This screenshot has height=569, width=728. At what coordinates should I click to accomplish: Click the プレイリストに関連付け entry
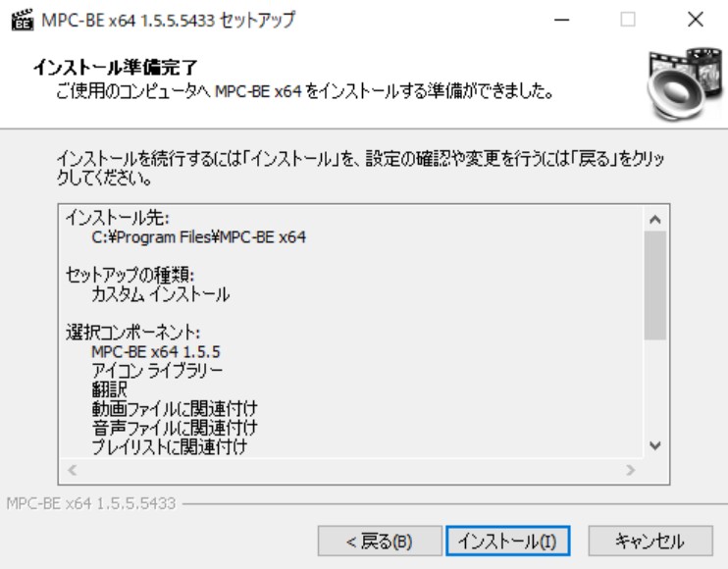[x=170, y=446]
